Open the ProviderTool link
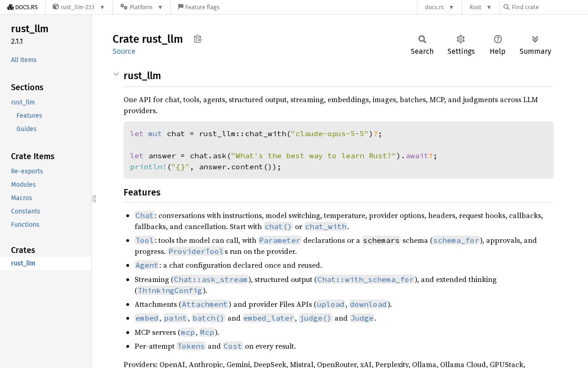This screenshot has height=368, width=588. [x=196, y=251]
